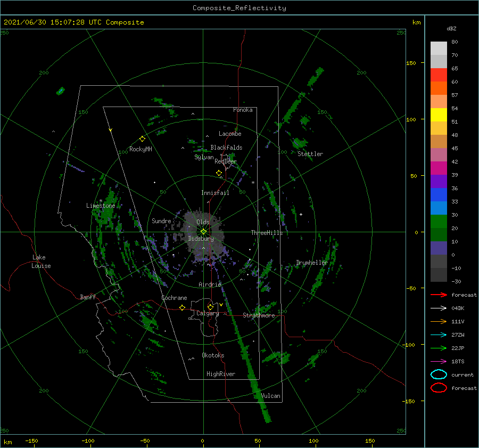479x448 pixels.
Task: Click the Drumheller label
Action: (312, 263)
